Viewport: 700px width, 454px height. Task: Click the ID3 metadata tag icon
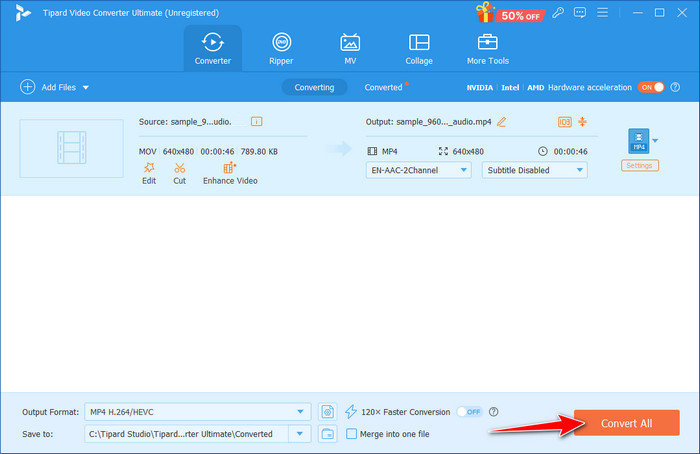(564, 122)
